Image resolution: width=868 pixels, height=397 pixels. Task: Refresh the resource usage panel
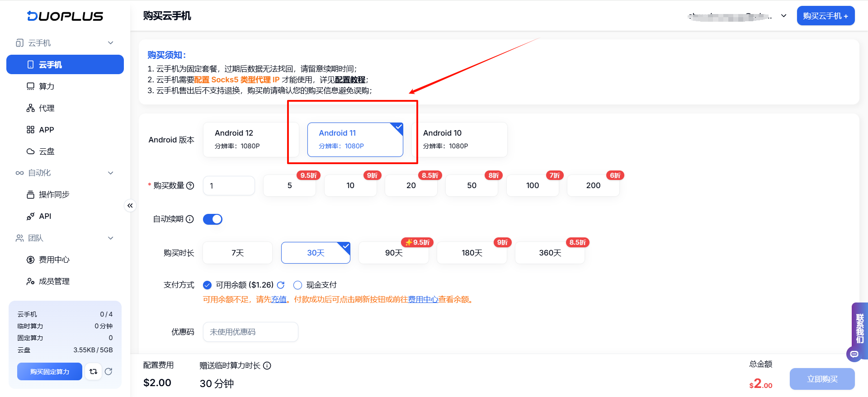[x=108, y=372]
